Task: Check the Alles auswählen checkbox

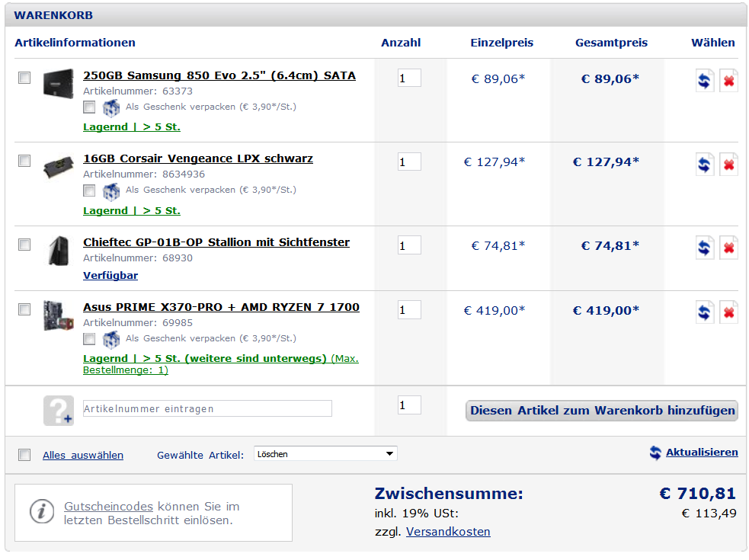Action: 24,454
